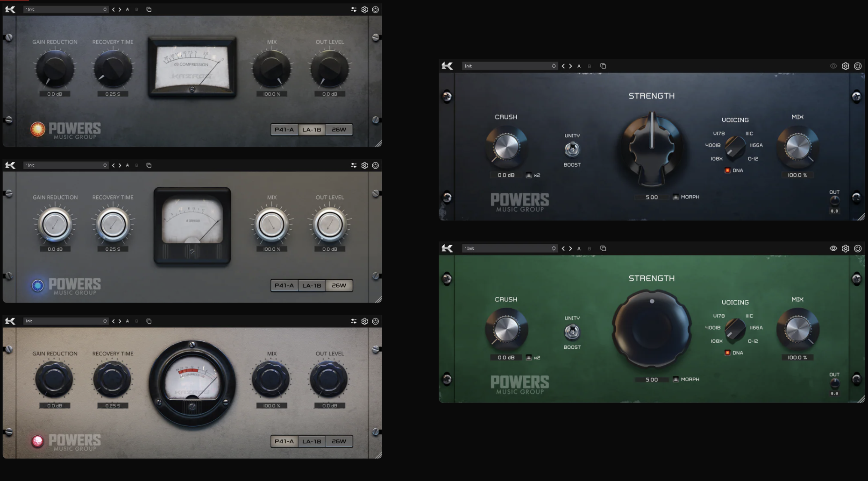
Task: Copy A/B state in green Strength plugin
Action: [x=603, y=248]
